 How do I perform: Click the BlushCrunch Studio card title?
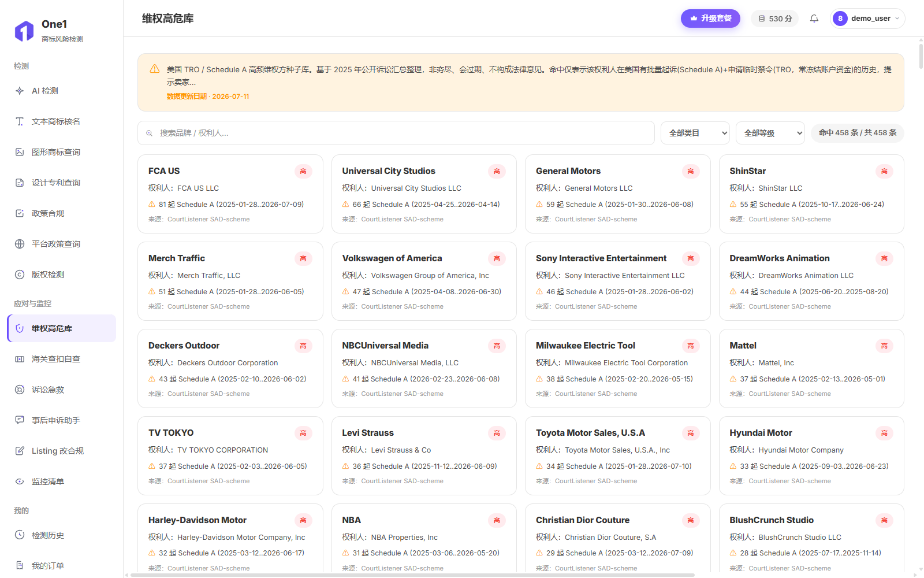point(772,520)
